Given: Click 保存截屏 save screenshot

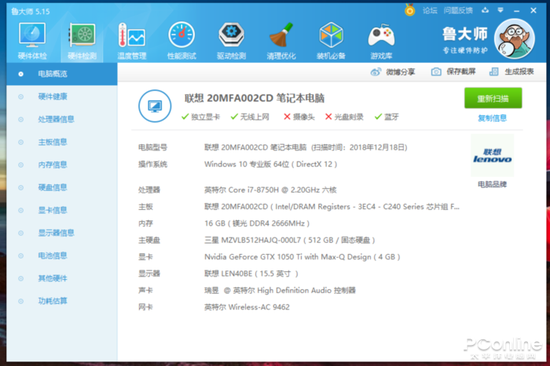Looking at the screenshot, I should pyautogui.click(x=453, y=72).
